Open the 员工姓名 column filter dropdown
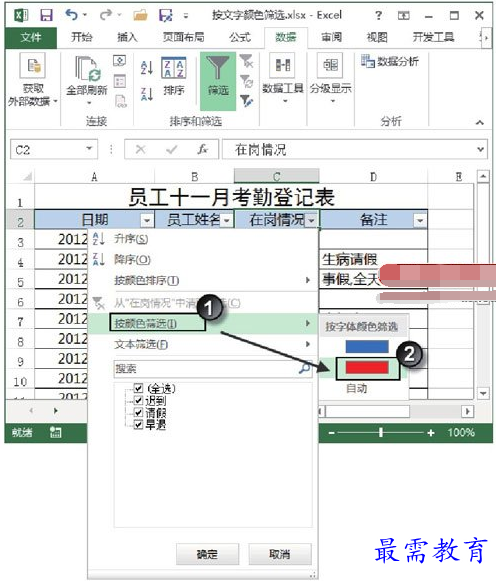The image size is (496, 582). pyautogui.click(x=226, y=220)
